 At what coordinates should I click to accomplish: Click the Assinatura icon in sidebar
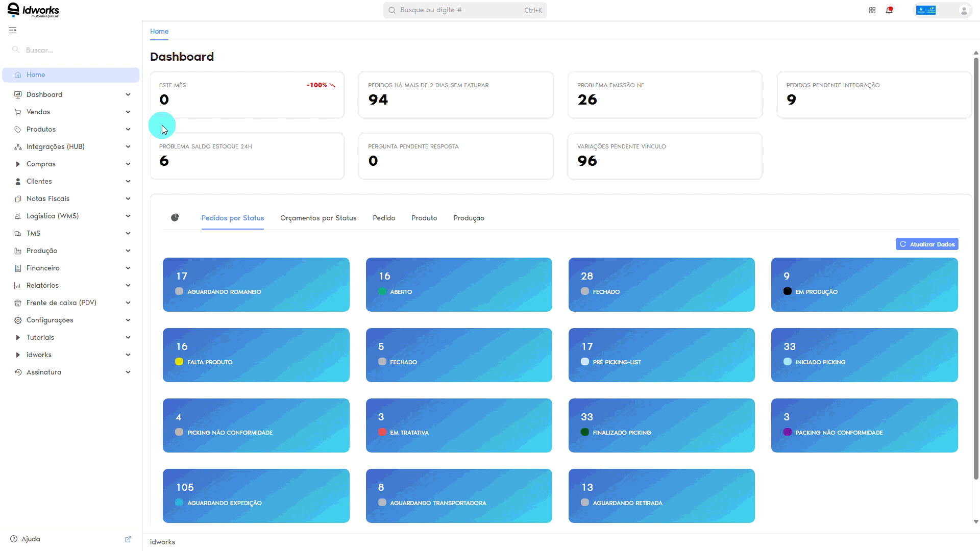pos(18,372)
